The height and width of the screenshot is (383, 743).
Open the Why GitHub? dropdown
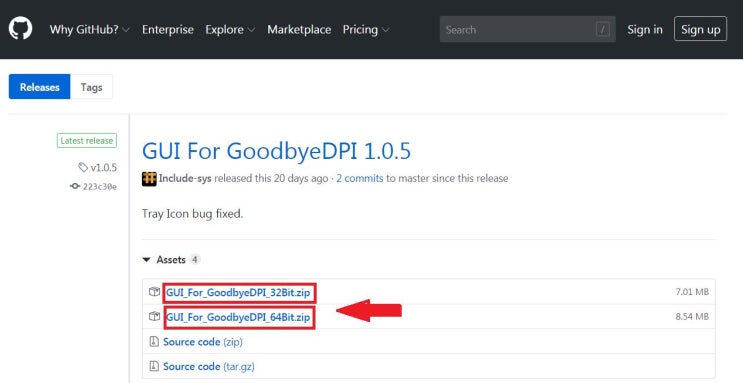tap(90, 29)
